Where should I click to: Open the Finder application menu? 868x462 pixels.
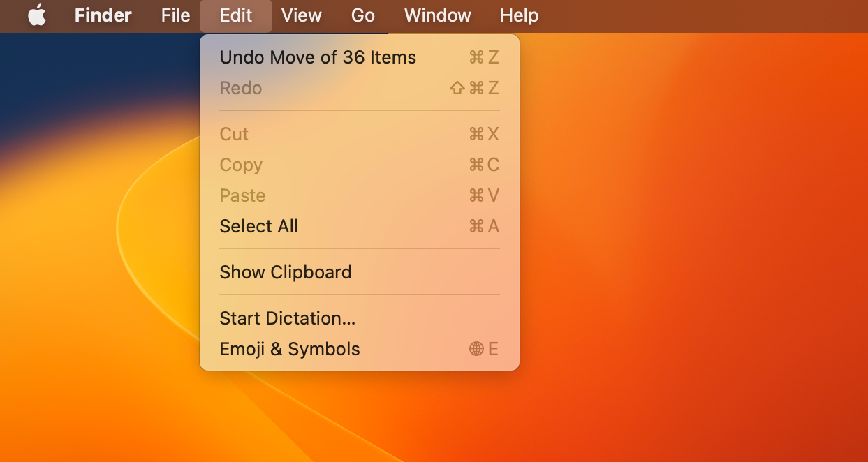click(x=103, y=15)
